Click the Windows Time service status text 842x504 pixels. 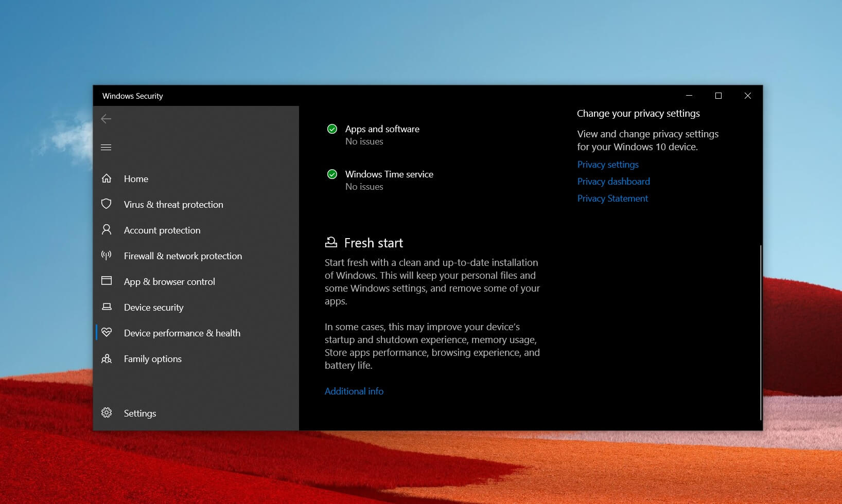click(364, 187)
